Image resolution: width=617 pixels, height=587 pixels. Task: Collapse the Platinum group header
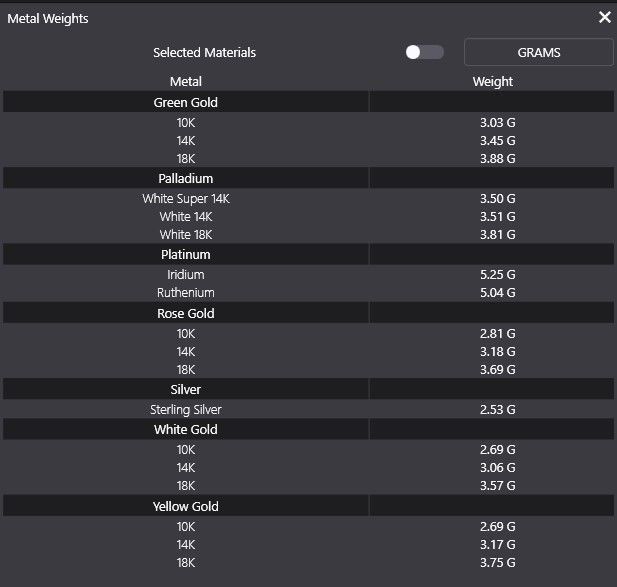pos(186,254)
